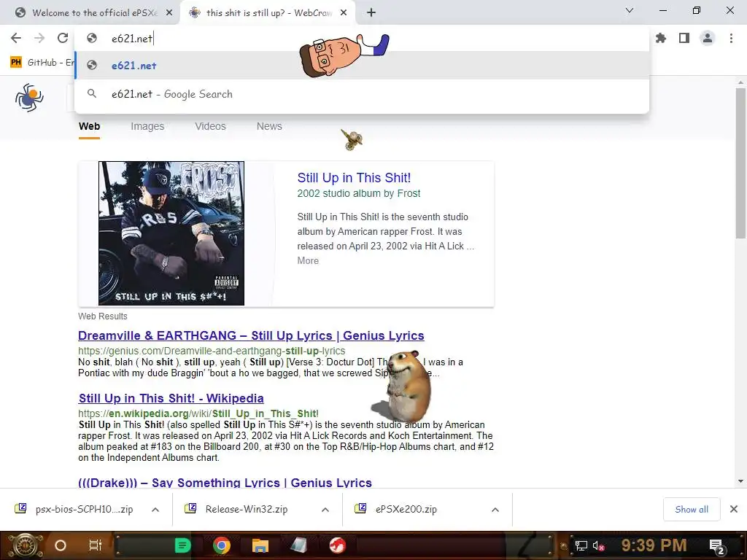Click the en.wikipedia.org result URL text
This screenshot has width=747, height=560.
point(198,413)
